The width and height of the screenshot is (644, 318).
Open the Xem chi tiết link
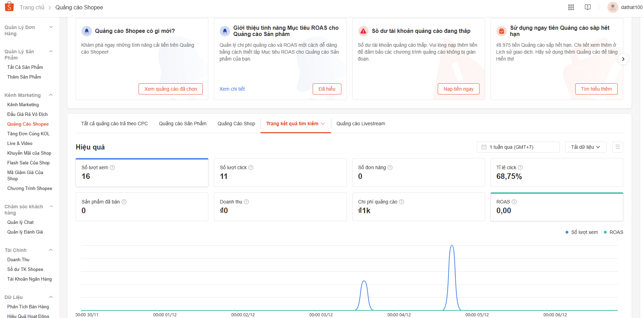click(x=232, y=89)
